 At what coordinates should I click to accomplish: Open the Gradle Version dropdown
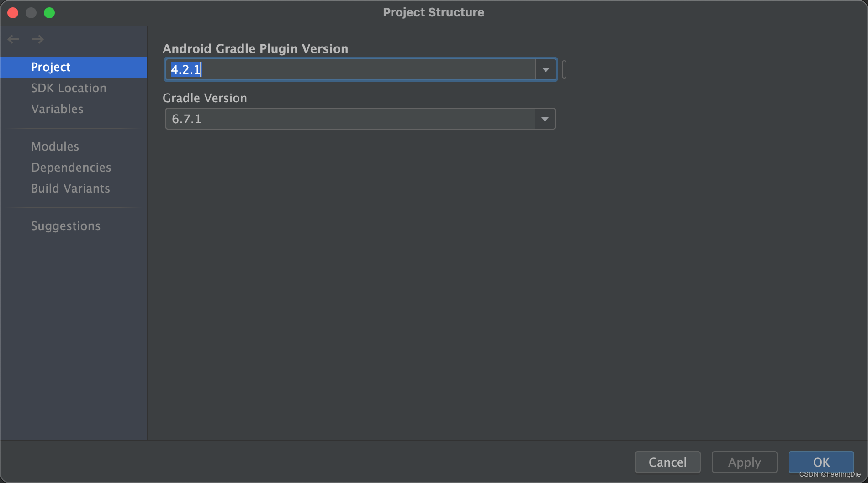tap(545, 119)
